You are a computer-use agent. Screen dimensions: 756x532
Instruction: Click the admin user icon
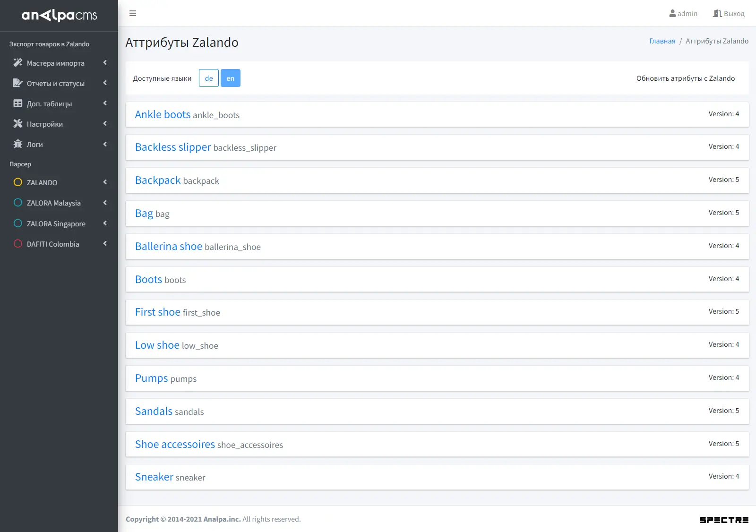(672, 14)
